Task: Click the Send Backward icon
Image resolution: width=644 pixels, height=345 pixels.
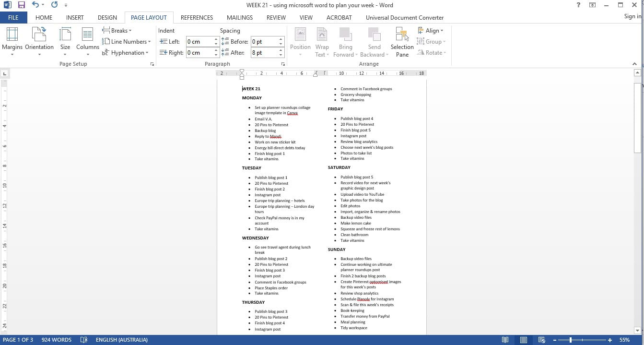Action: [374, 42]
